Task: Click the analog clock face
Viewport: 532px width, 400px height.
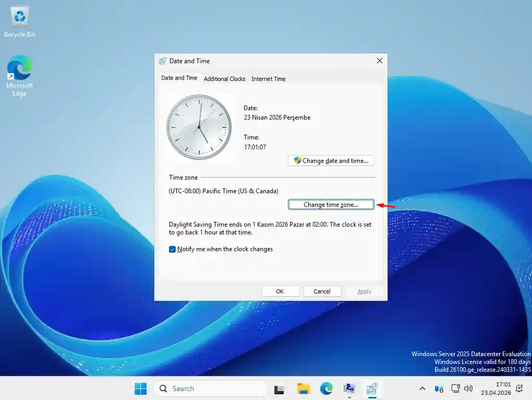Action: (x=199, y=127)
